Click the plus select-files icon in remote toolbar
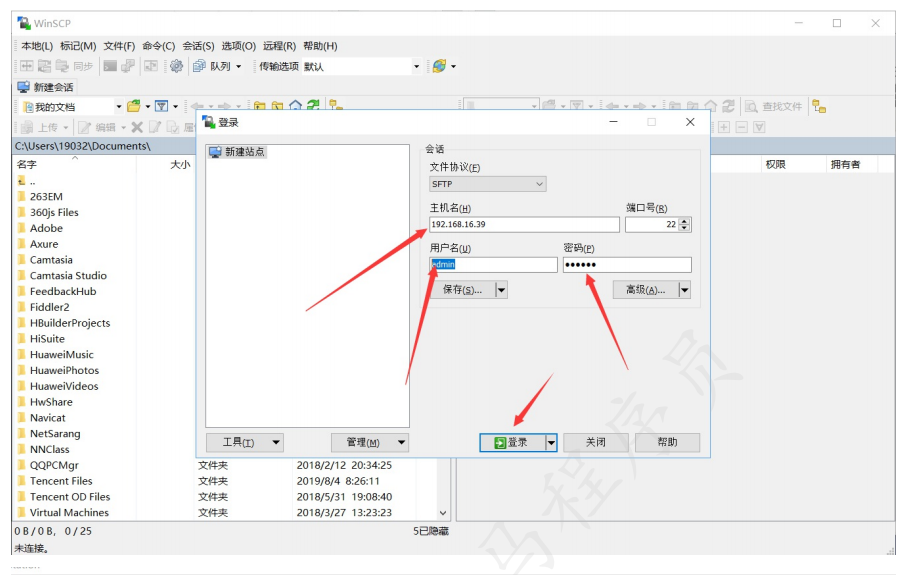 click(x=724, y=127)
